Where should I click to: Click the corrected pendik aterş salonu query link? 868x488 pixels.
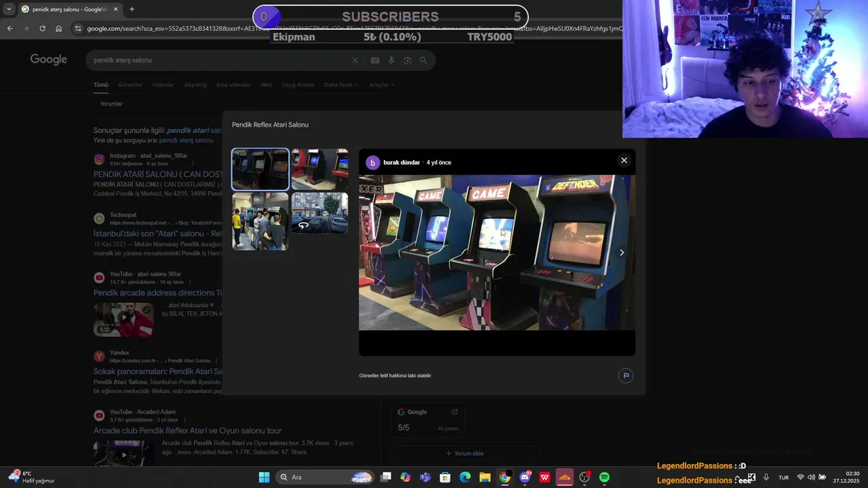pos(186,140)
